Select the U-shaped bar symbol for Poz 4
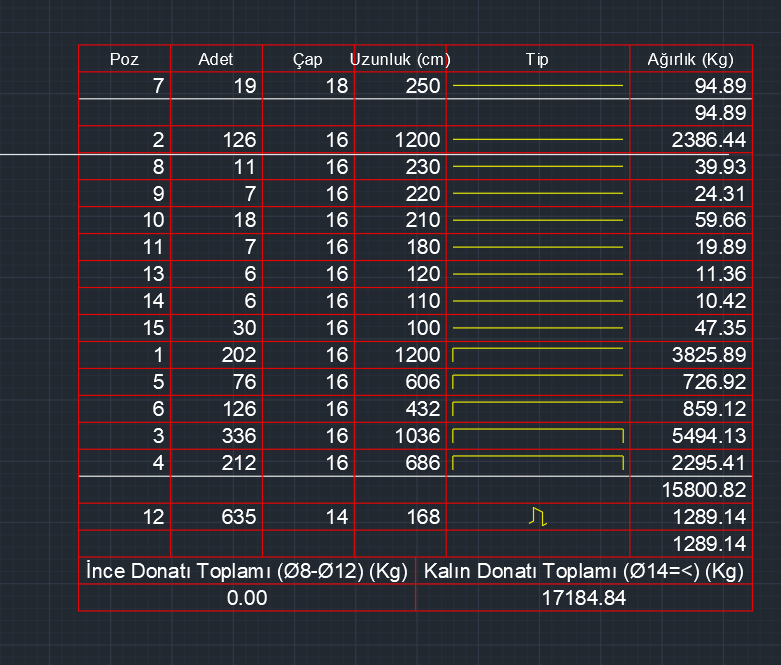 pos(537,461)
